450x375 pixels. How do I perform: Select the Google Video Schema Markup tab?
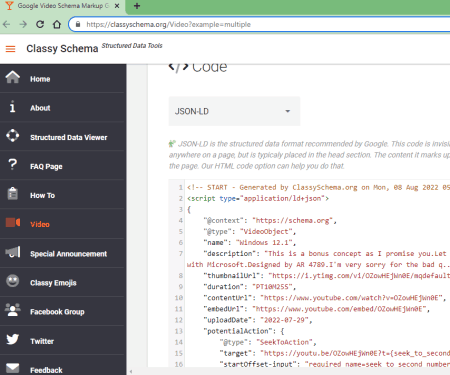(63, 7)
